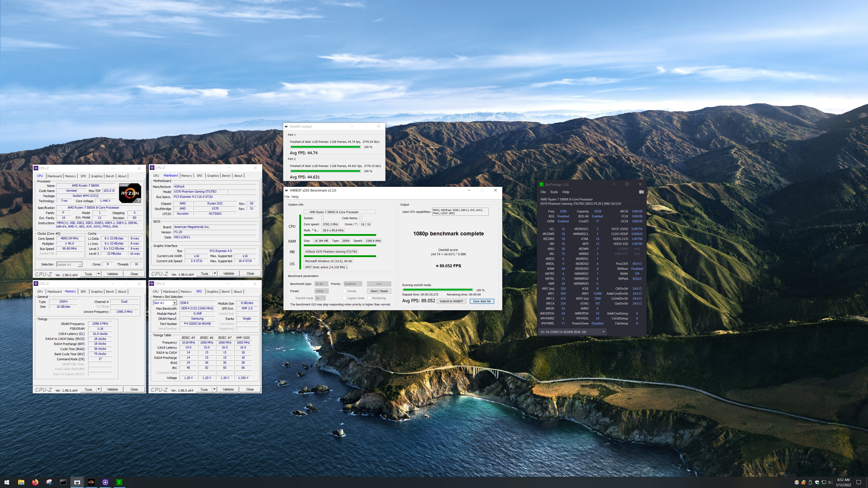Open the Overkill 2x multiplier dropdown
Viewport: 868px width, 488px height.
[x=320, y=298]
